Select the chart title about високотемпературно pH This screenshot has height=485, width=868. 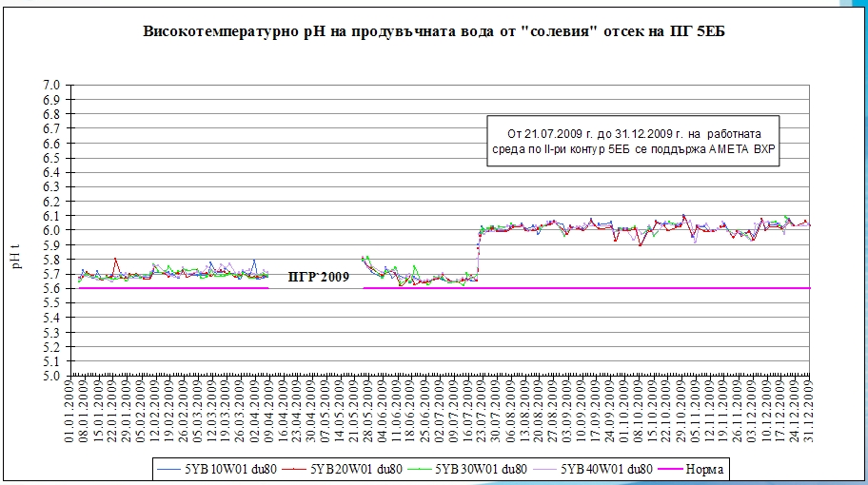coord(435,32)
